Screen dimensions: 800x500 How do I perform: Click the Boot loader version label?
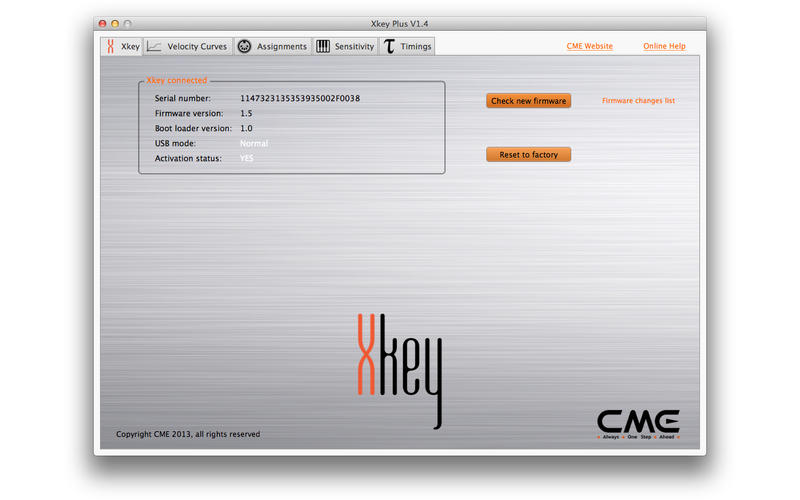(193, 128)
